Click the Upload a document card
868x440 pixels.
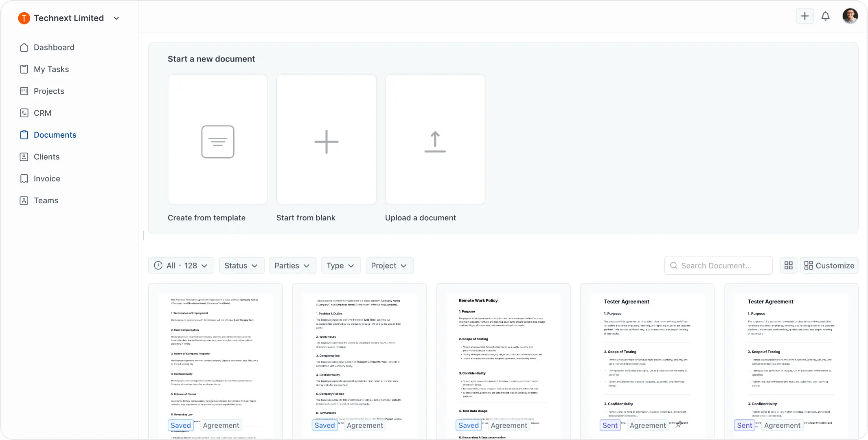pos(435,139)
